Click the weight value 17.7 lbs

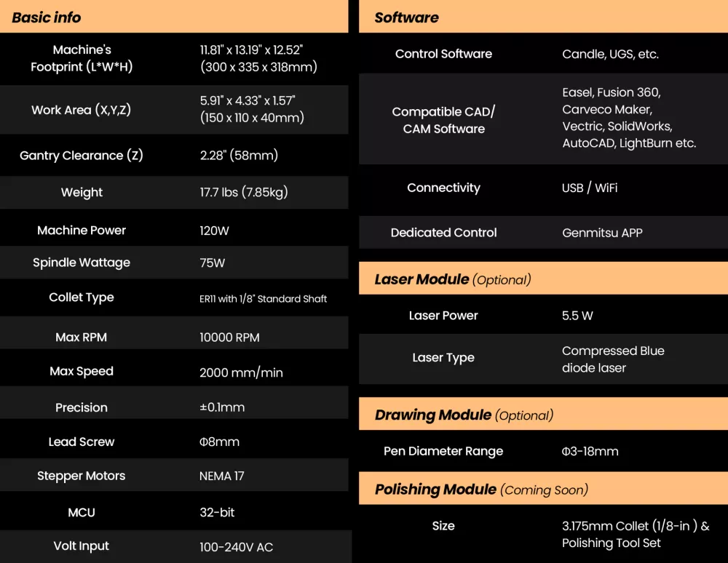point(243,193)
